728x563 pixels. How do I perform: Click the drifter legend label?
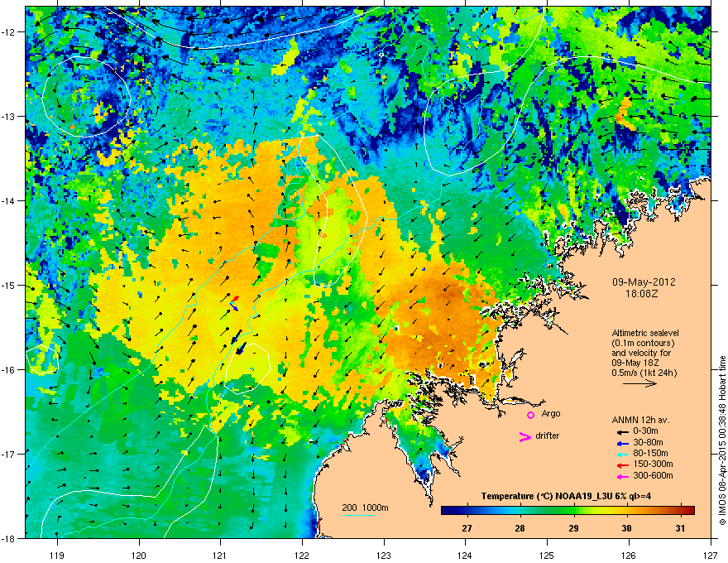coord(548,435)
